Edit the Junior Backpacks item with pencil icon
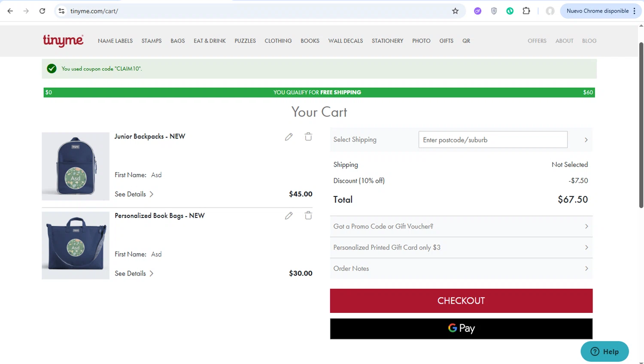 pyautogui.click(x=289, y=137)
